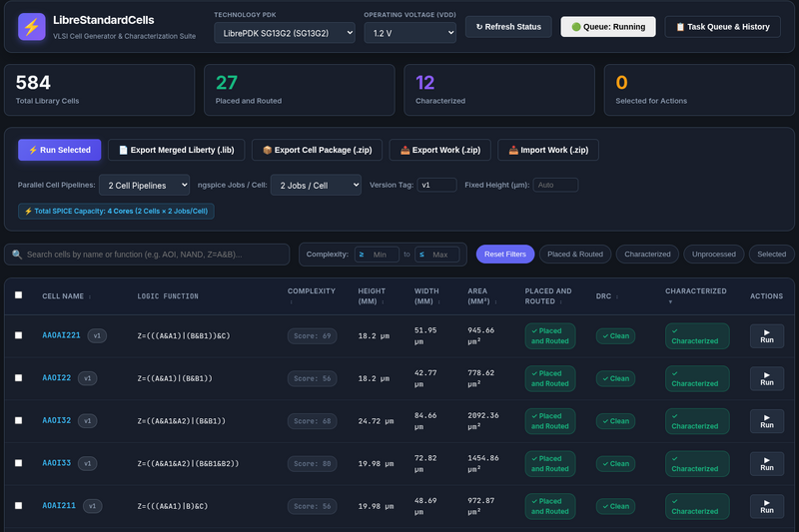Sort by Area column arrow
Viewport: 799px width, 532px height.
click(x=495, y=301)
